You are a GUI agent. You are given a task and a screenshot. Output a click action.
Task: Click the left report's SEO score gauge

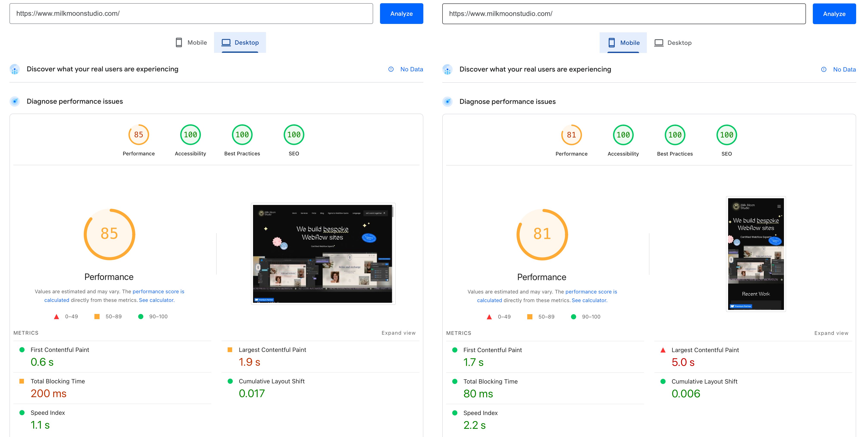click(x=294, y=135)
